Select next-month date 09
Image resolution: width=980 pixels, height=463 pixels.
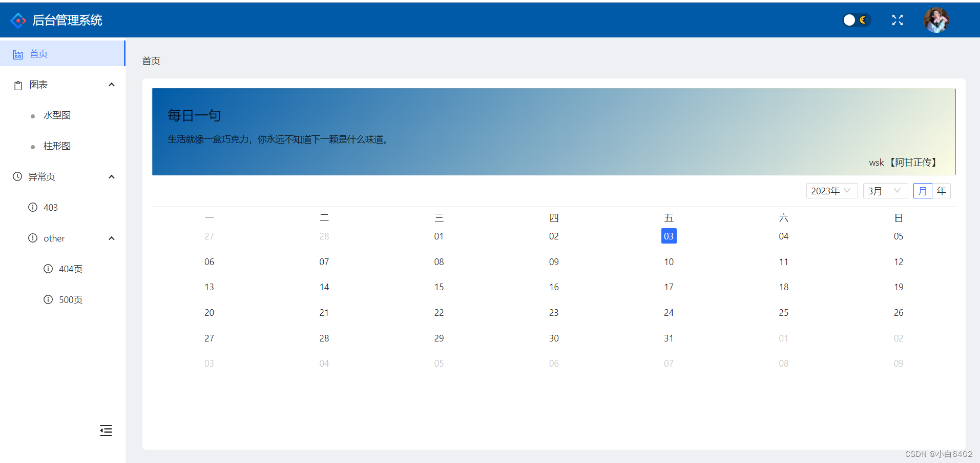tap(899, 364)
